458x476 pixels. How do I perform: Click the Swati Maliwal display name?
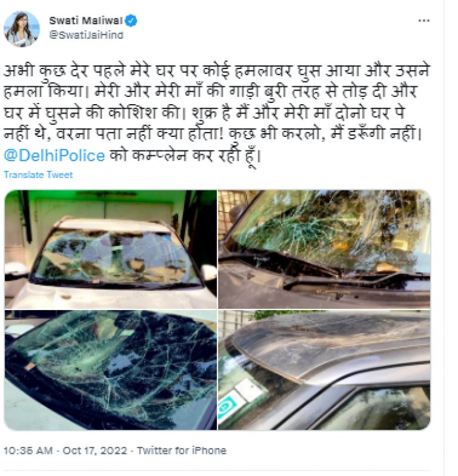[x=86, y=21]
